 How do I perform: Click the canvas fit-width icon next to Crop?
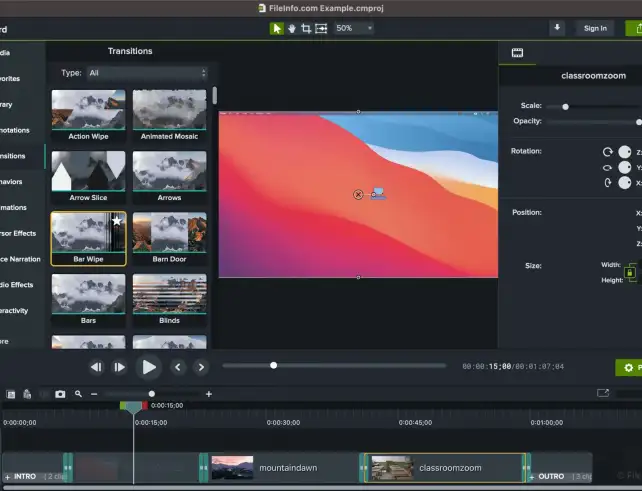(321, 29)
